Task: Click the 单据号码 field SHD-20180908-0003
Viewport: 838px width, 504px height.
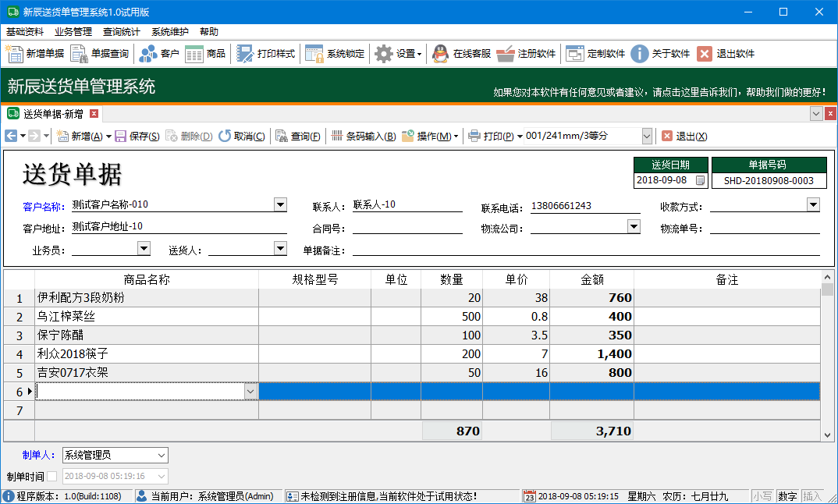Action: [x=769, y=181]
